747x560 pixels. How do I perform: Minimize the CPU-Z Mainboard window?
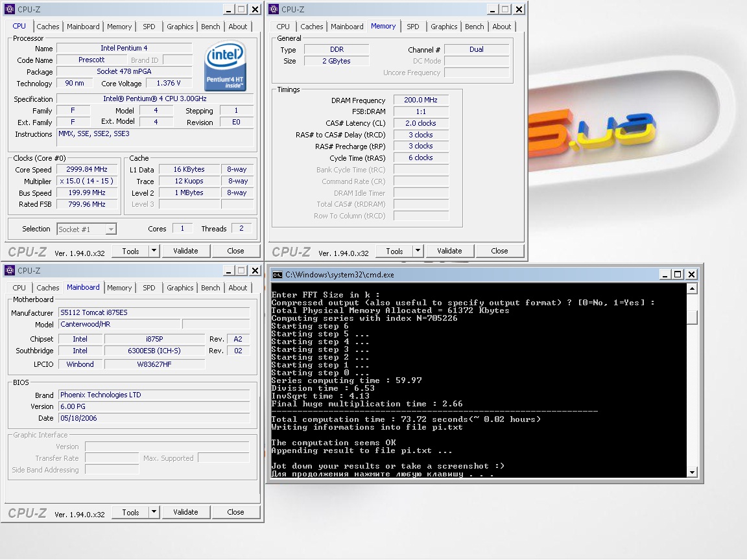[x=229, y=270]
